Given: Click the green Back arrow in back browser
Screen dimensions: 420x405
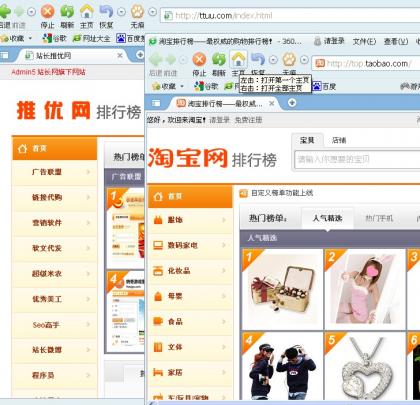Looking at the screenshot, I should 5,12.
